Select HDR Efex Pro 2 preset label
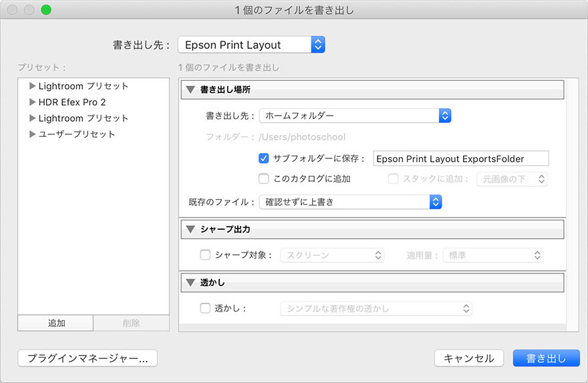588x383 pixels. [x=72, y=102]
